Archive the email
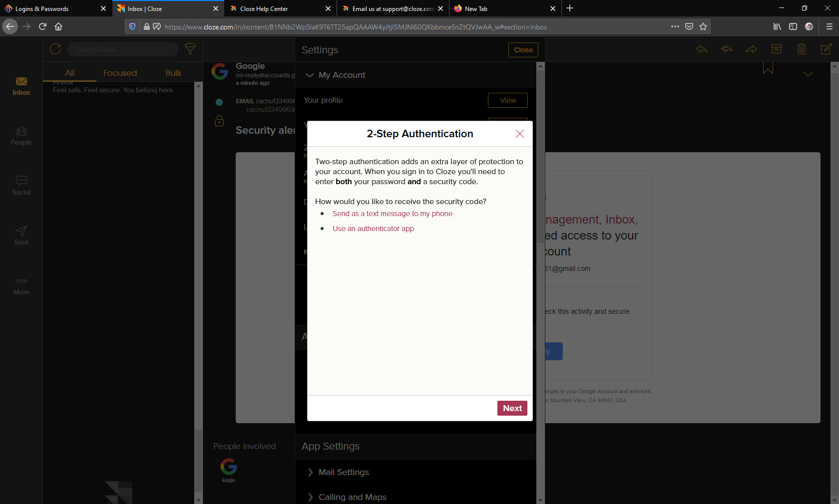Image resolution: width=839 pixels, height=504 pixels. (777, 49)
